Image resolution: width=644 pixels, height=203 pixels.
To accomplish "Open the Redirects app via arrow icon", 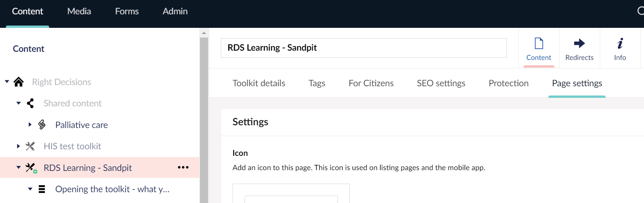I will coord(579,43).
